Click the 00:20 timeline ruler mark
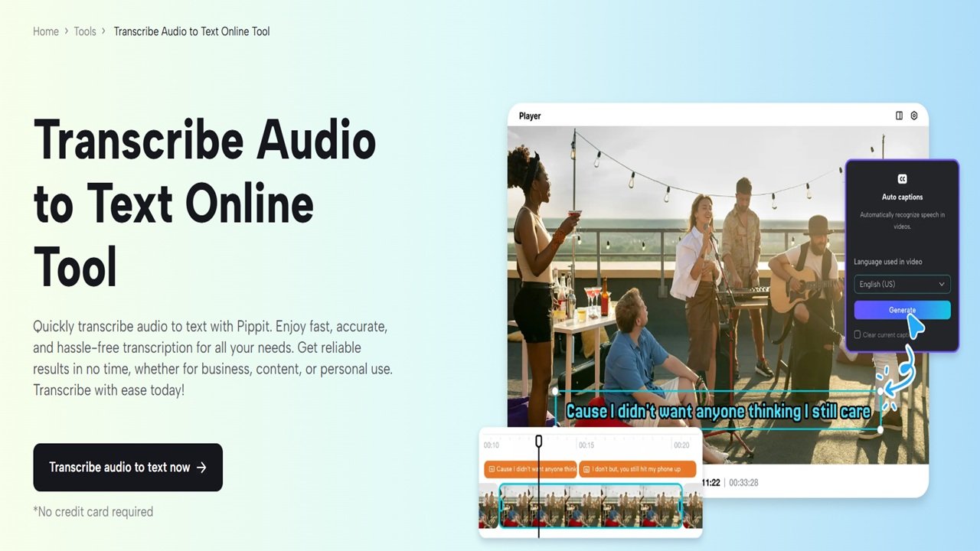The width and height of the screenshot is (980, 551). (x=681, y=445)
